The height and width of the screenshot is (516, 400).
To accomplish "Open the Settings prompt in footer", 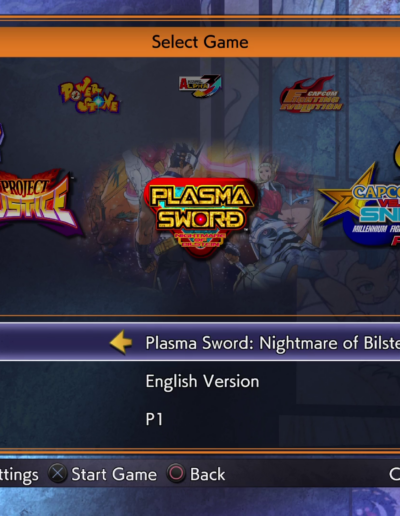I will click(19, 475).
